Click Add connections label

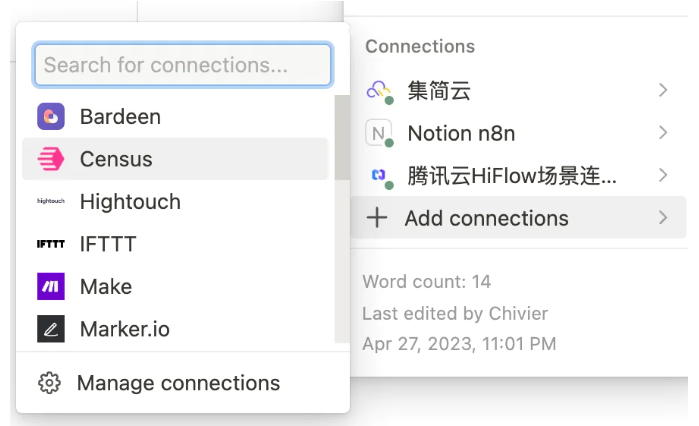[486, 218]
